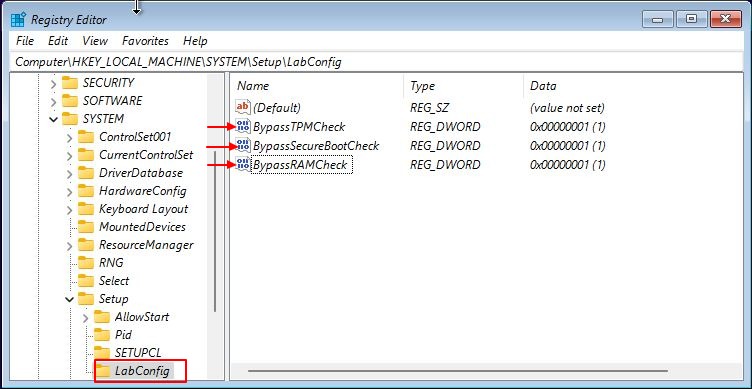Open the View menu
Image resolution: width=752 pixels, height=389 pixels.
coord(95,41)
